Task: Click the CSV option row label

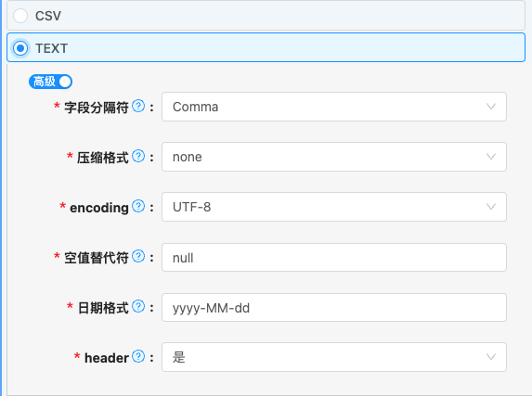Action: 48,16
